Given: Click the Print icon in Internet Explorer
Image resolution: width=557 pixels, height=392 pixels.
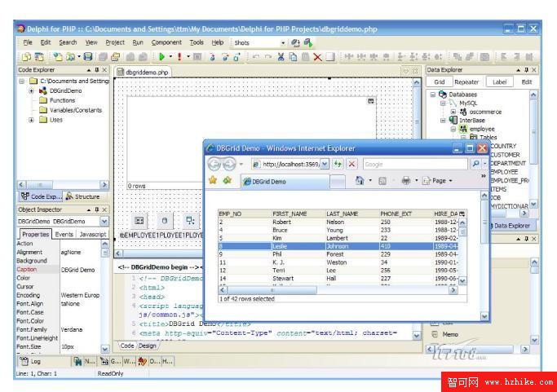Looking at the screenshot, I should (405, 180).
